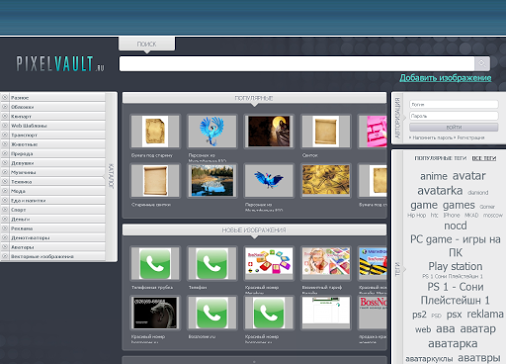Open the black dragon thumbnail
This screenshot has width=506, height=364.
pos(155,313)
